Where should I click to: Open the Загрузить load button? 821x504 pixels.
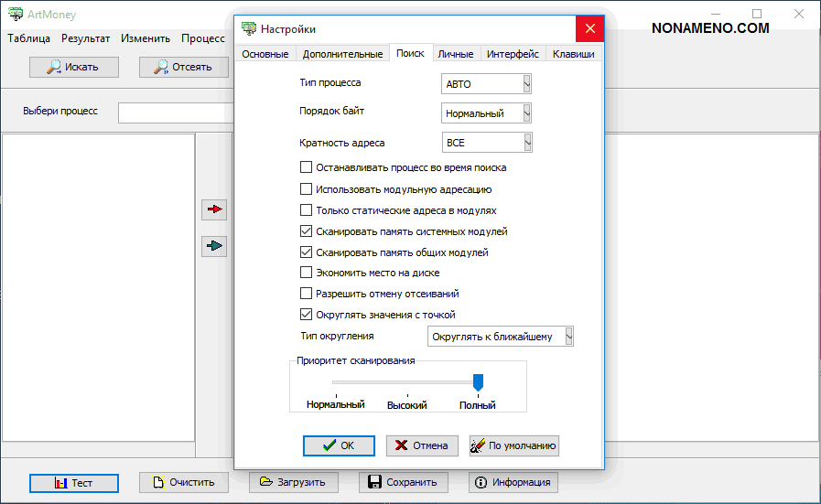(x=293, y=482)
